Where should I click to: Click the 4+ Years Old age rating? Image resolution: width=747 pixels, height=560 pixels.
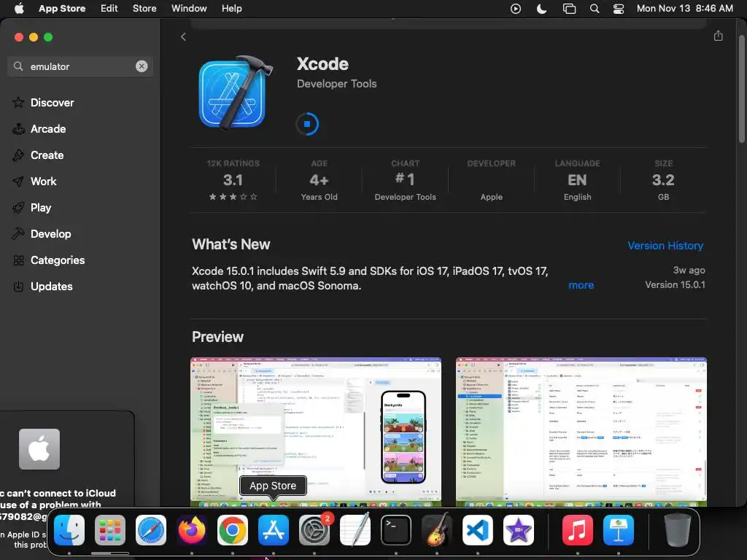pos(320,180)
